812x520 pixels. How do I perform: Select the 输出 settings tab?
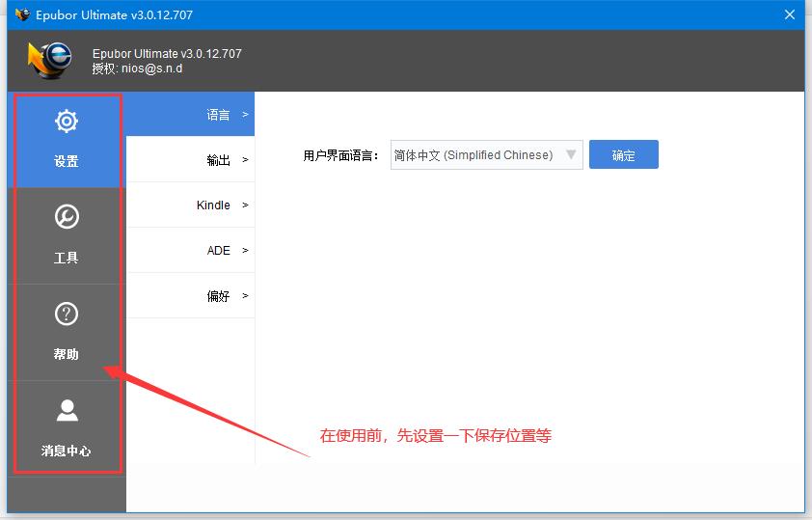coord(190,159)
